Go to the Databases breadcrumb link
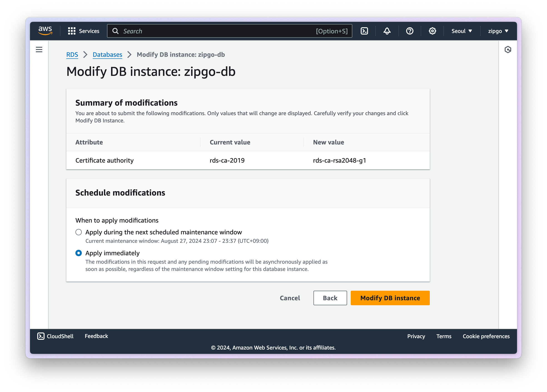 pyautogui.click(x=107, y=55)
